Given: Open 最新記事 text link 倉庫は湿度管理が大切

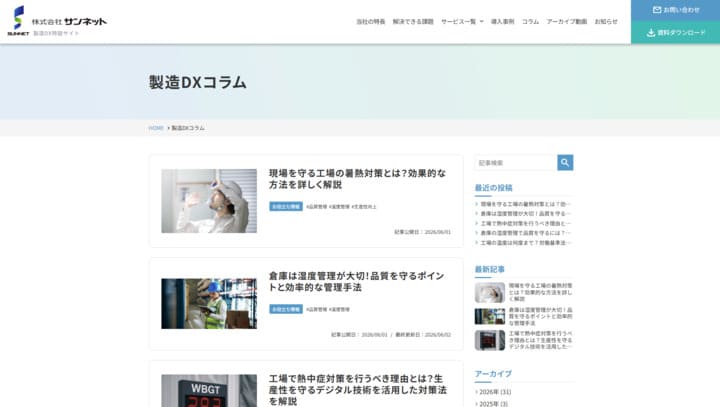Looking at the screenshot, I should pos(540,317).
